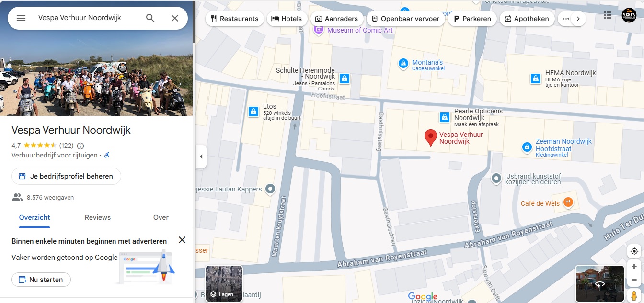
Task: Click the side panel scrollbar
Action: pyautogui.click(x=194, y=22)
